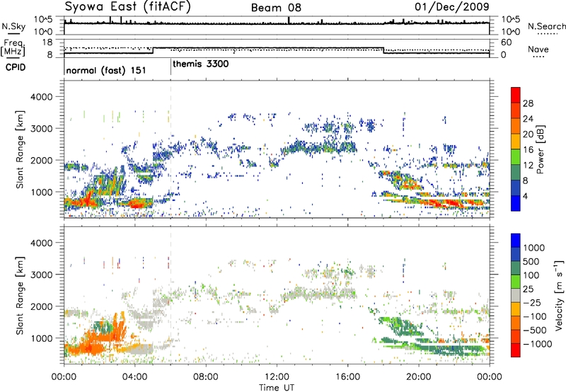The width and height of the screenshot is (566, 392).
Task: Pick the red bottom segment of Velocity color bar
Action: pos(516,350)
